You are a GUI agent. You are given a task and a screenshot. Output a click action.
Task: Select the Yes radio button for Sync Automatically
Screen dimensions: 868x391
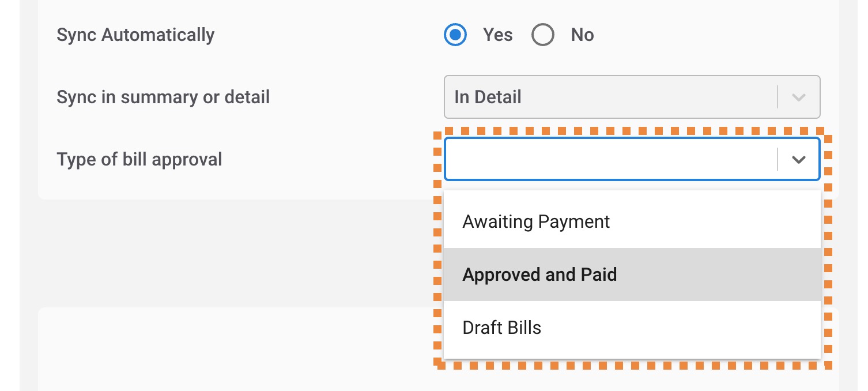coord(455,35)
